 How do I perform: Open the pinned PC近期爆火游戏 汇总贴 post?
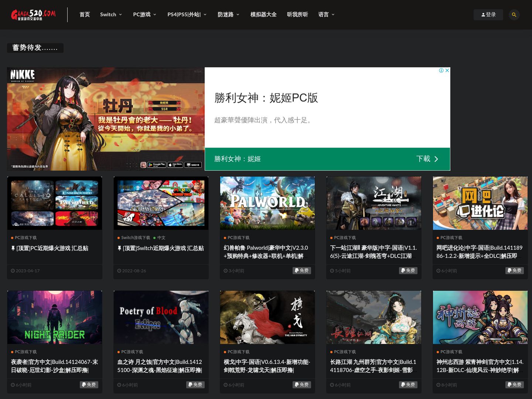50,248
